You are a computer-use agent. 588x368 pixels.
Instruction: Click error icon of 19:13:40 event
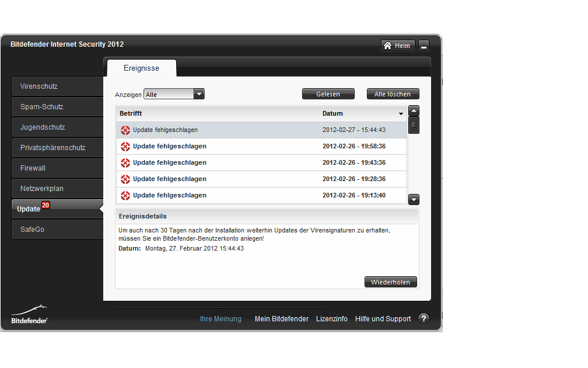[125, 195]
